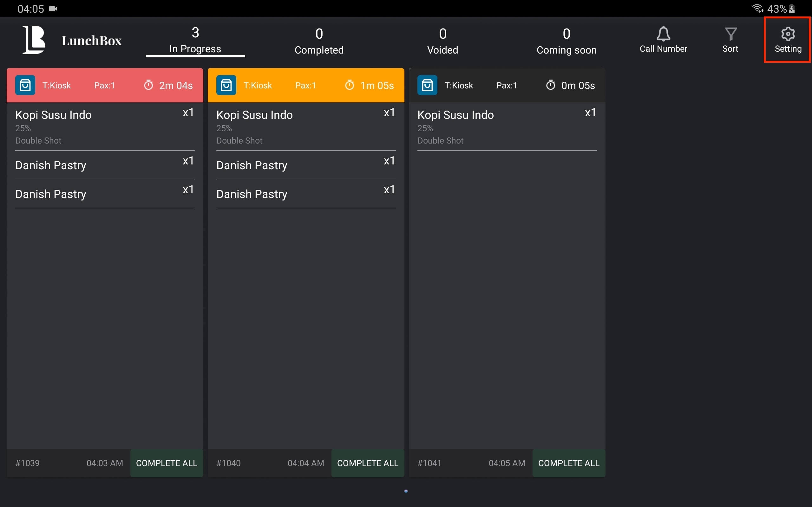Open the Coming soon tab
The height and width of the screenshot is (507, 812).
(x=566, y=41)
